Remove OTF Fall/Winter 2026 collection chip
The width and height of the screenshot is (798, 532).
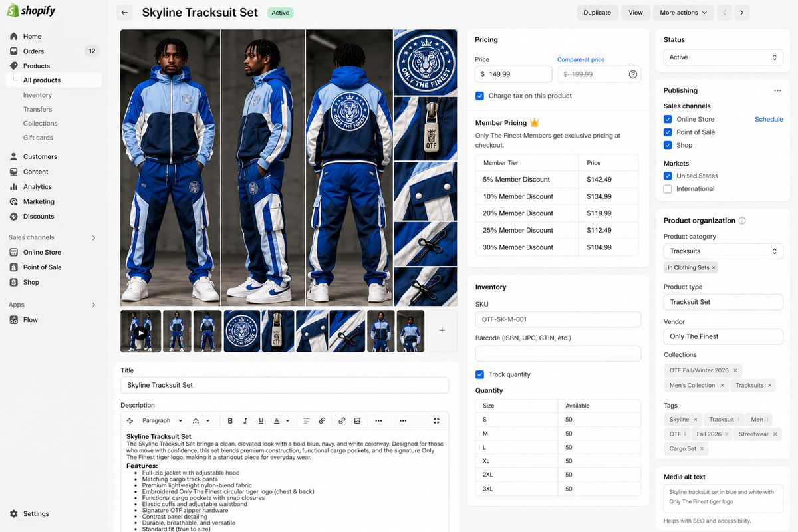(x=735, y=370)
